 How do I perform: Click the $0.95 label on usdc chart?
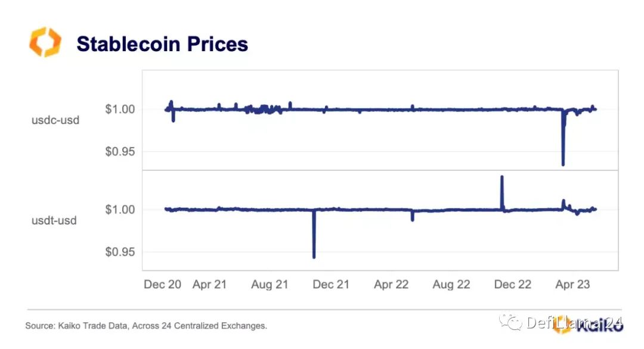pos(120,151)
